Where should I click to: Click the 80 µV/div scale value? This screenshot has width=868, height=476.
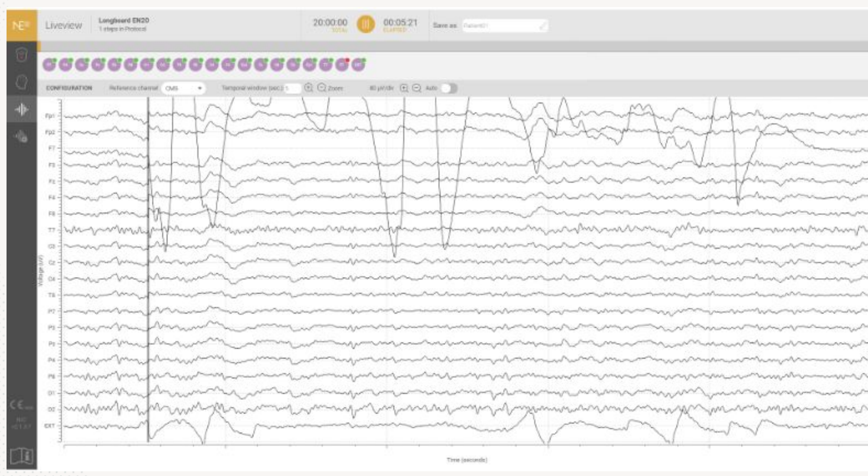pyautogui.click(x=382, y=88)
